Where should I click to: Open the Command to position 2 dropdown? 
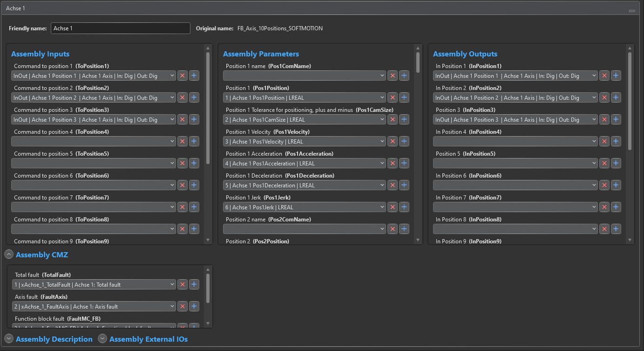(94, 97)
